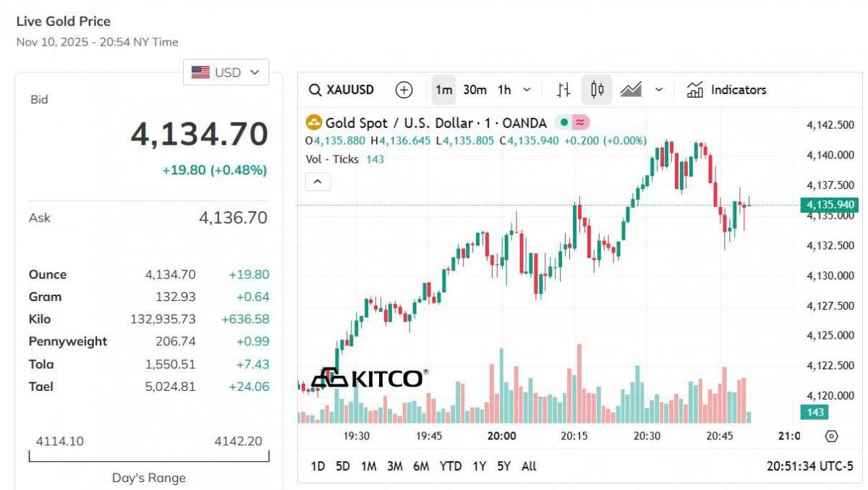Open the chart style dropdown chevron
Image resolution: width=868 pixels, height=490 pixels.
click(x=658, y=90)
